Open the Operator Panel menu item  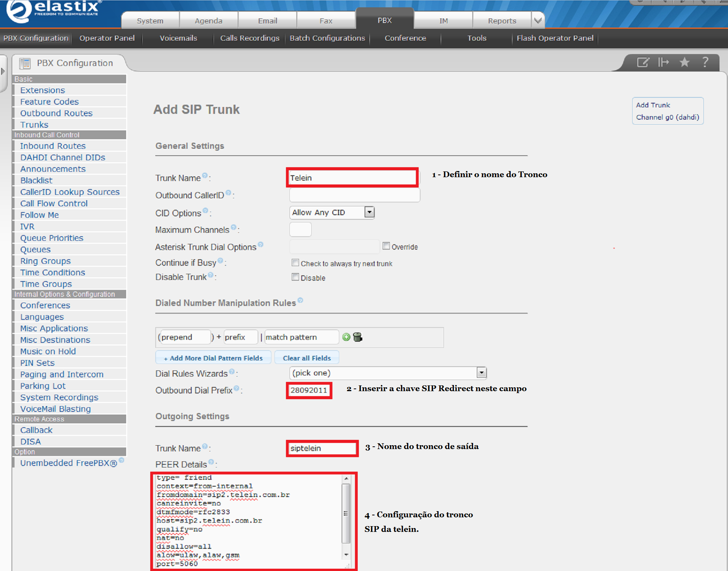click(107, 38)
